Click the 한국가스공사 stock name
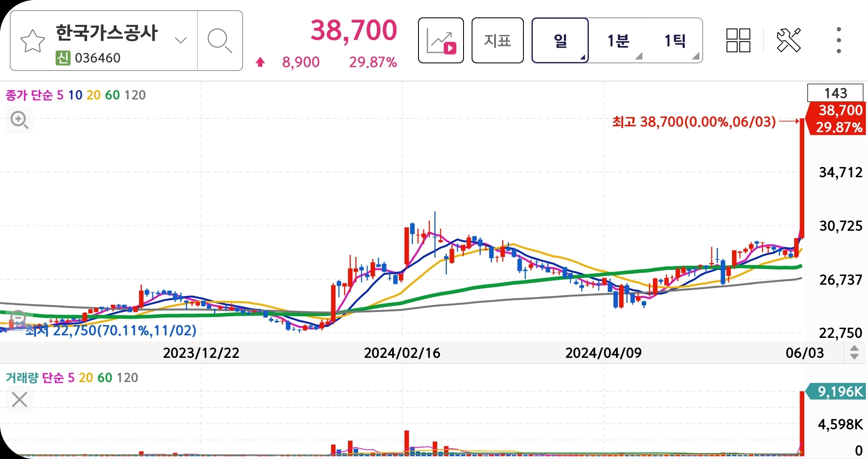The width and height of the screenshot is (868, 459). click(x=107, y=33)
